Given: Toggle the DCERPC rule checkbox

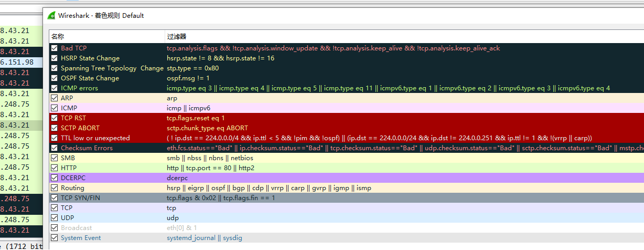Looking at the screenshot, I should (x=54, y=178).
